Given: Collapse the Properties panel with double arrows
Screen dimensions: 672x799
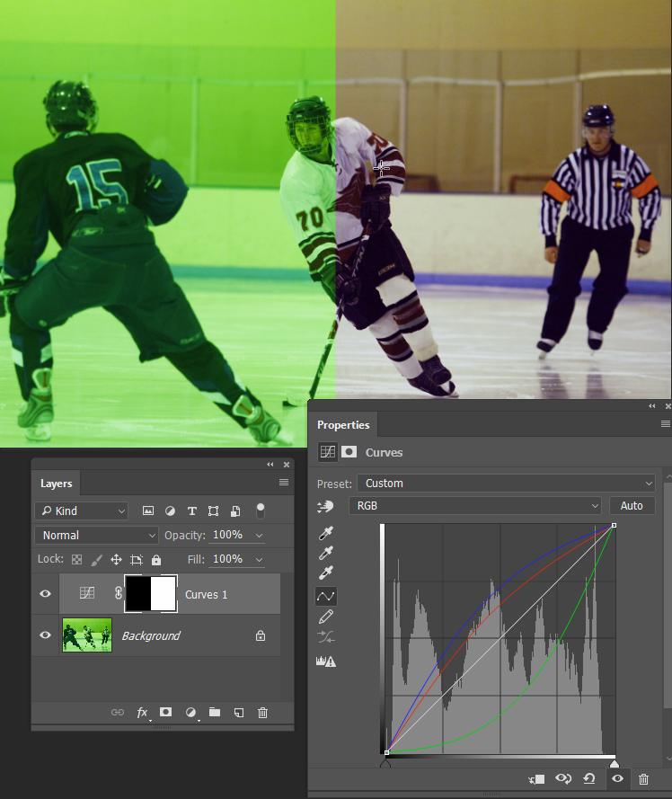Looking at the screenshot, I should click(x=651, y=406).
